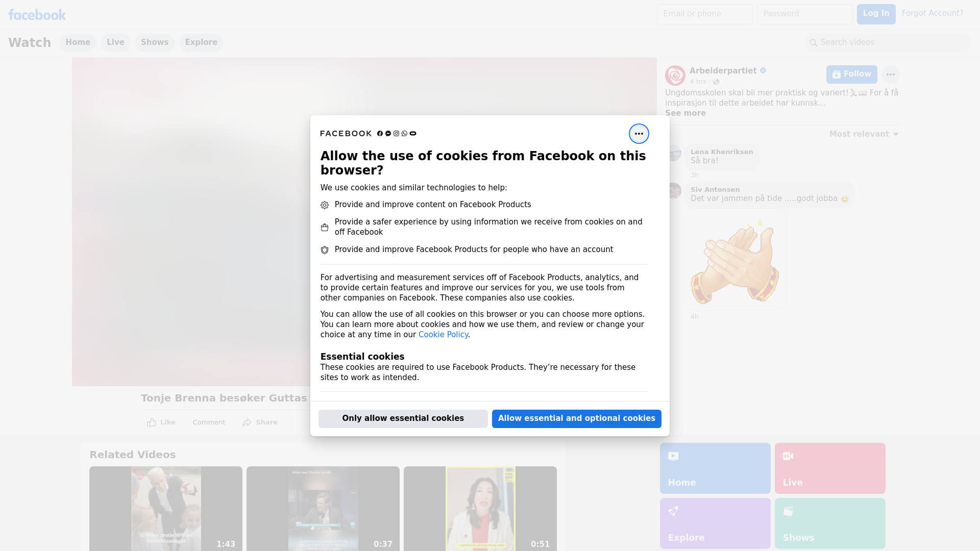
Task: Click the public globe icon on post
Action: click(716, 82)
